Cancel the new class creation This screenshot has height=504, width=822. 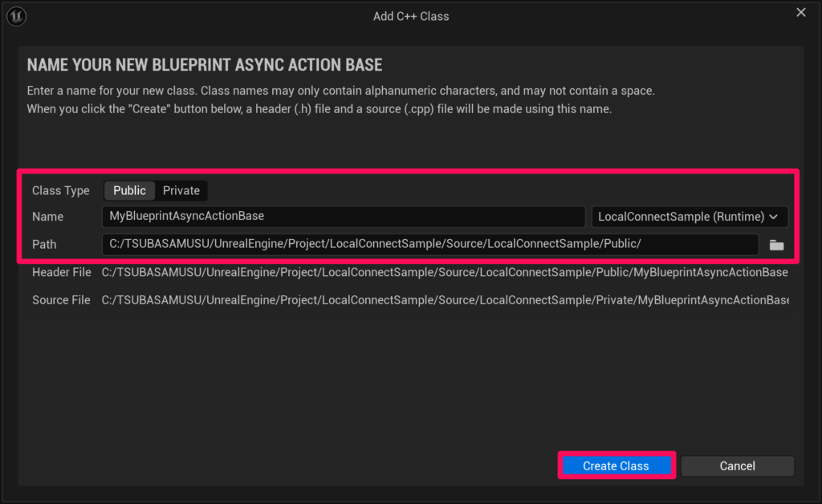coord(737,465)
